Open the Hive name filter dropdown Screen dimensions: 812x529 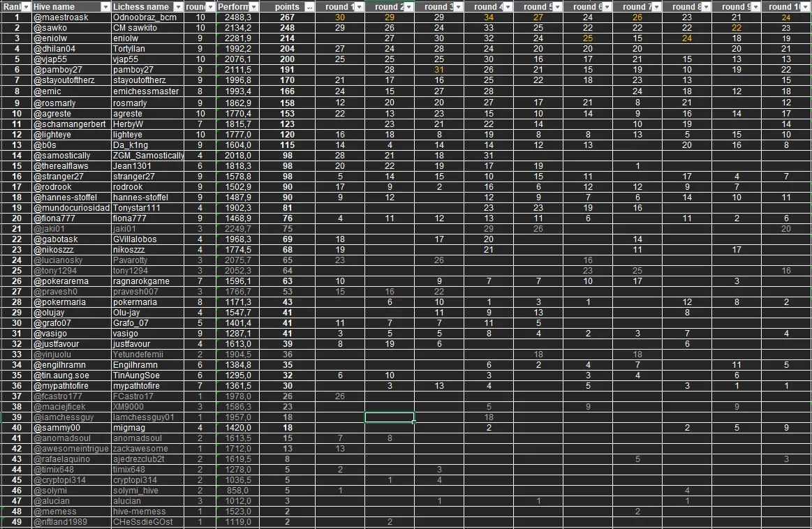(105, 7)
